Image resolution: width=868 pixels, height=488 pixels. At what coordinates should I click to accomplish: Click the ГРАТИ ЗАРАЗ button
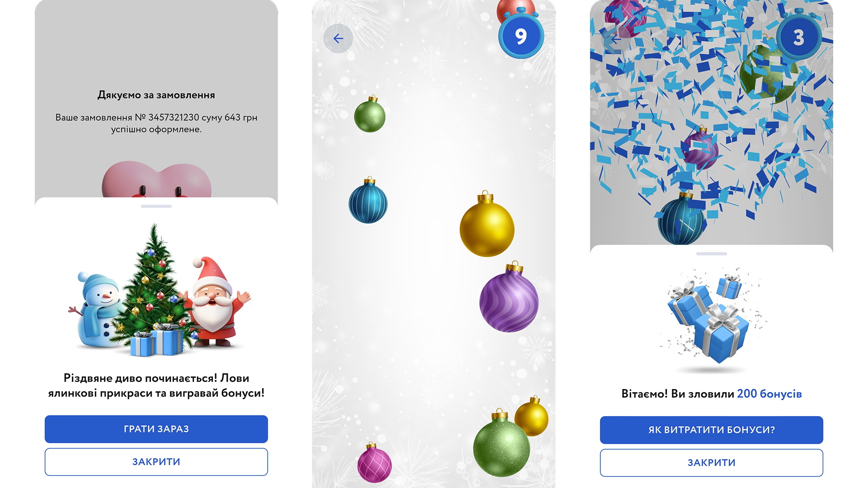(x=156, y=429)
